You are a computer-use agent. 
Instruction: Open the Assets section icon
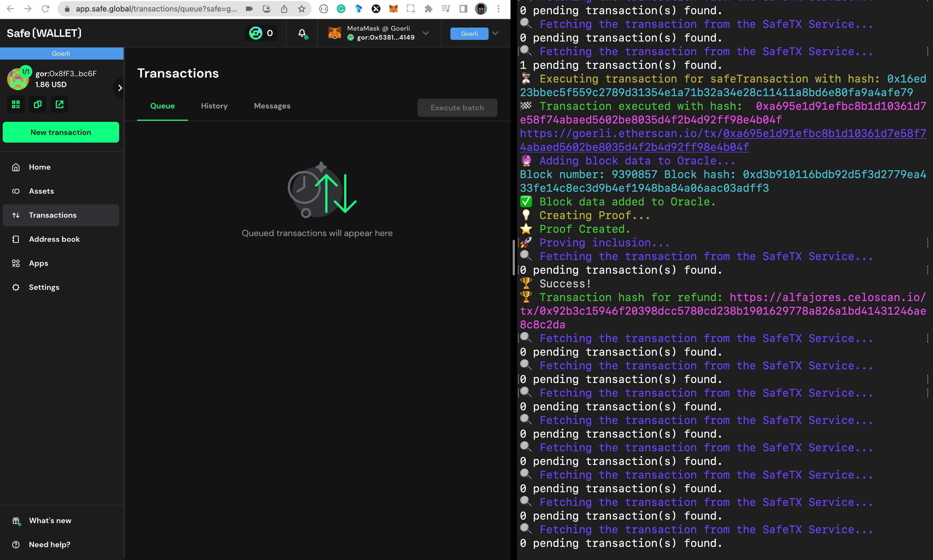16,191
